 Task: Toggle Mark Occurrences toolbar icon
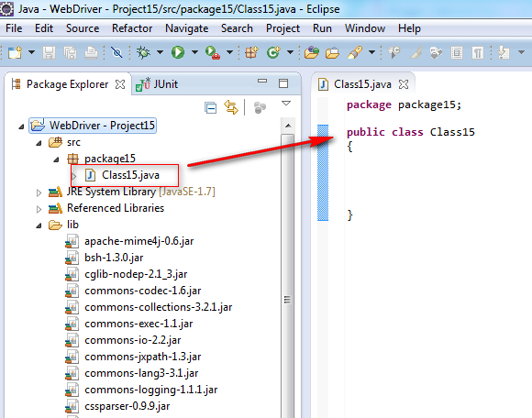(416, 53)
